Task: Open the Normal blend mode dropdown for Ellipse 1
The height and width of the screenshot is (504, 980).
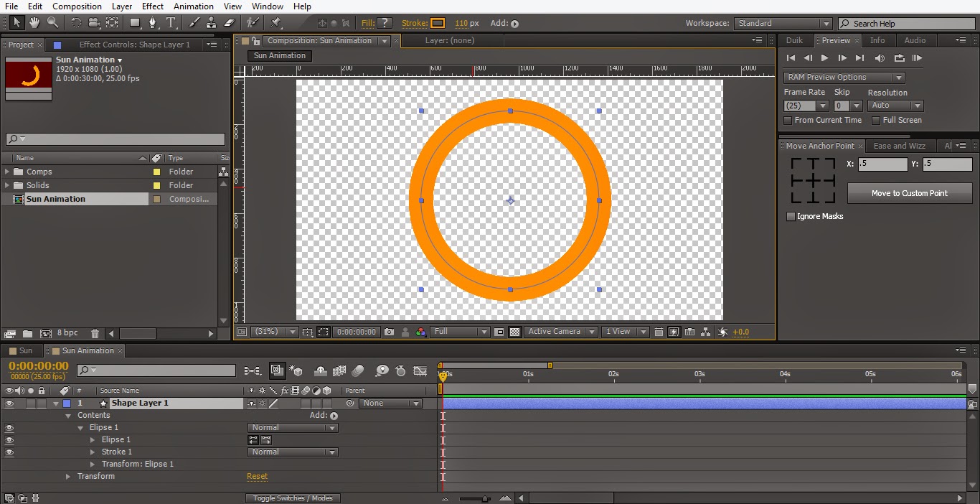Action: pos(293,427)
